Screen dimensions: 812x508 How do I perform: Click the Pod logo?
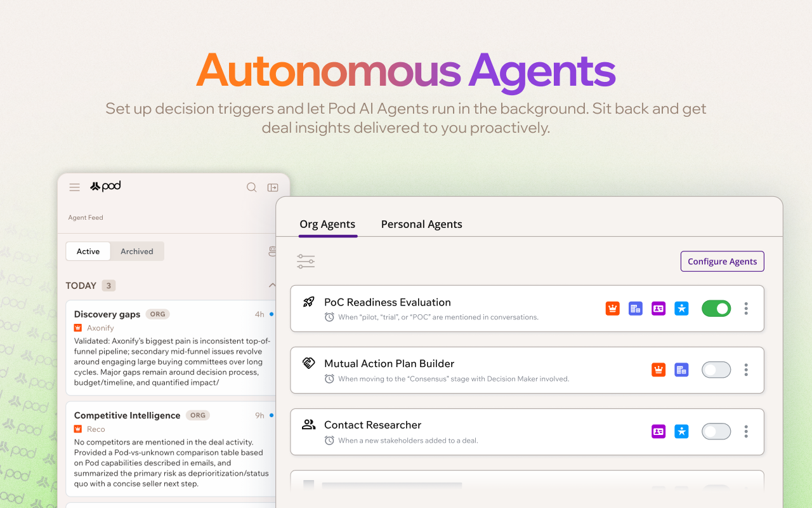(x=105, y=186)
